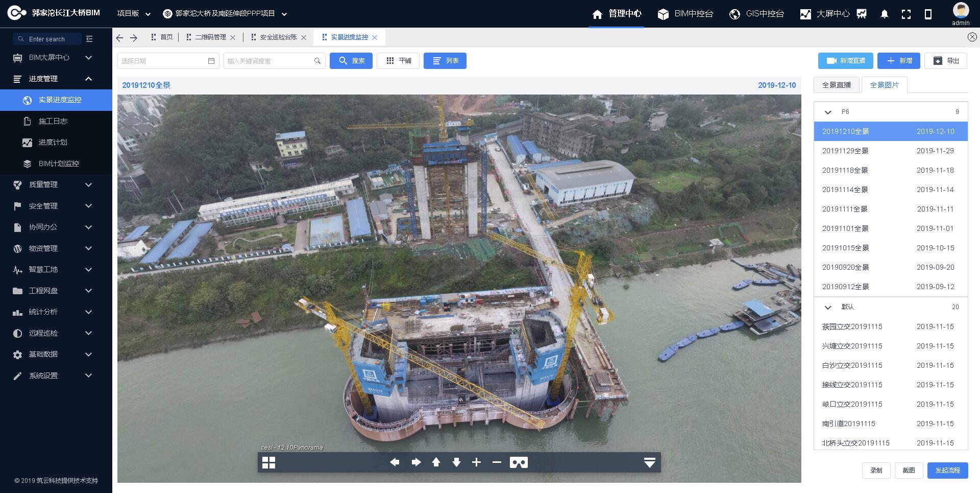Click the 新增直播 button

pyautogui.click(x=845, y=61)
